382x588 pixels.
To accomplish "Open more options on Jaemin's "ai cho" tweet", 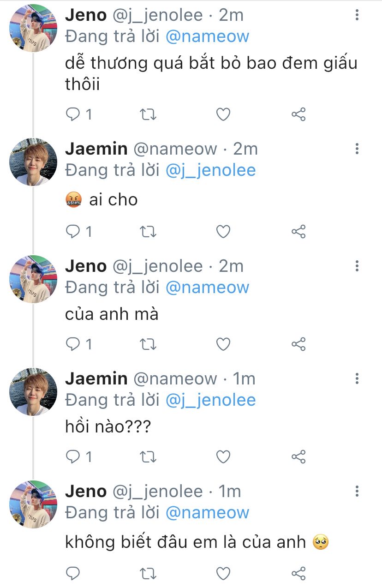I will pos(357,149).
